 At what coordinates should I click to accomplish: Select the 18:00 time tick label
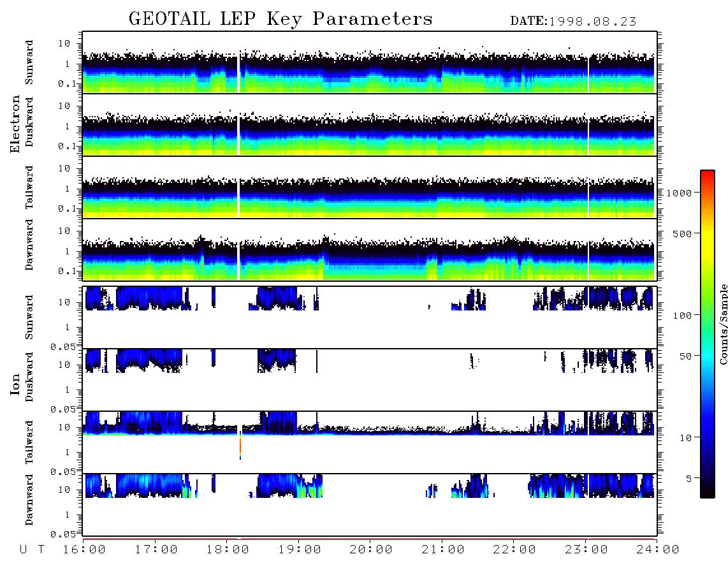[228, 550]
